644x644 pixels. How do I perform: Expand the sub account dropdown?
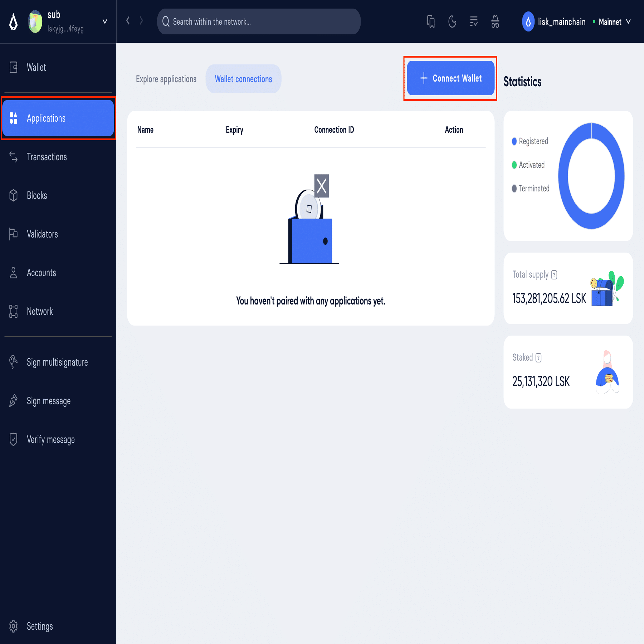click(x=104, y=21)
